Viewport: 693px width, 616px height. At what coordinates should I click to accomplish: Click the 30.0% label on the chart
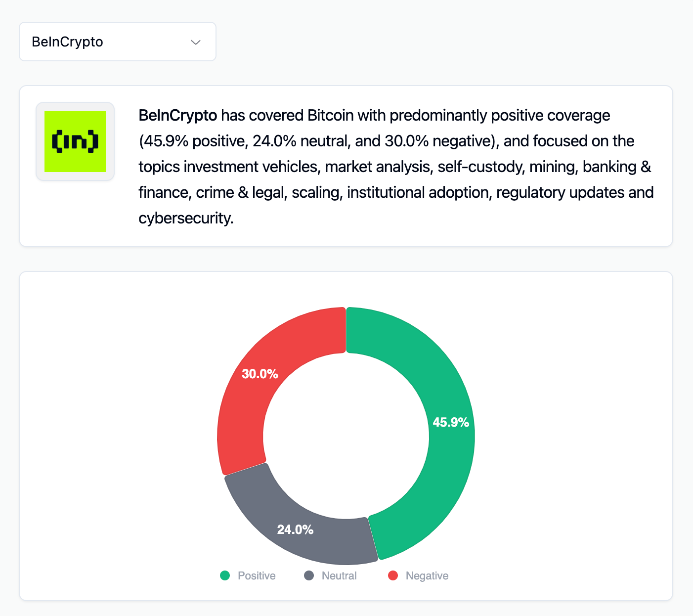[260, 374]
